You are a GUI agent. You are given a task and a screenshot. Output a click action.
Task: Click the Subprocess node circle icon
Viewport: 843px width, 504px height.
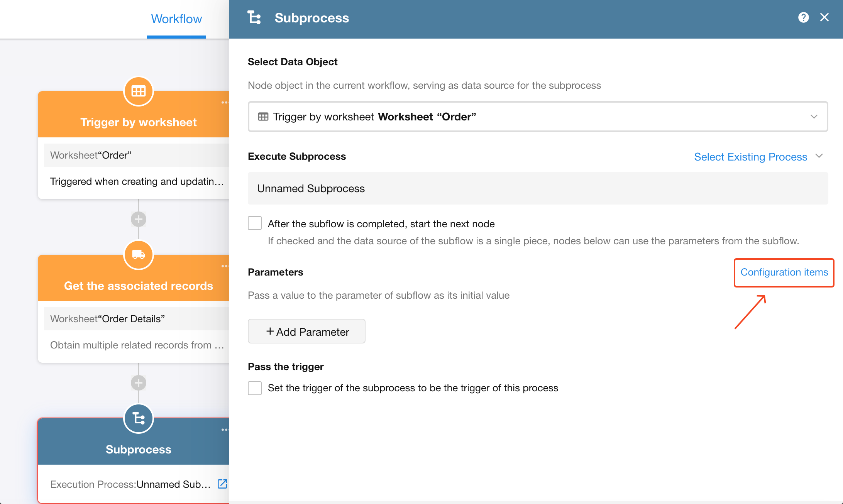139,419
